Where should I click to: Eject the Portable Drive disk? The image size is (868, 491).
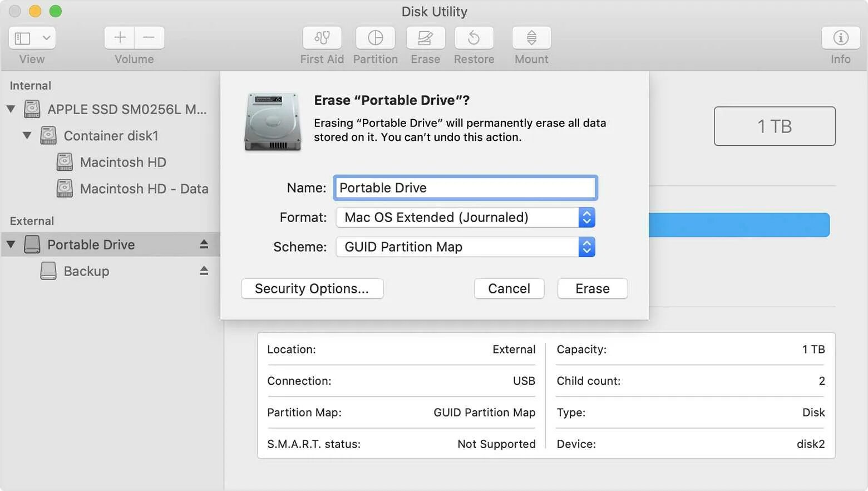tap(204, 244)
